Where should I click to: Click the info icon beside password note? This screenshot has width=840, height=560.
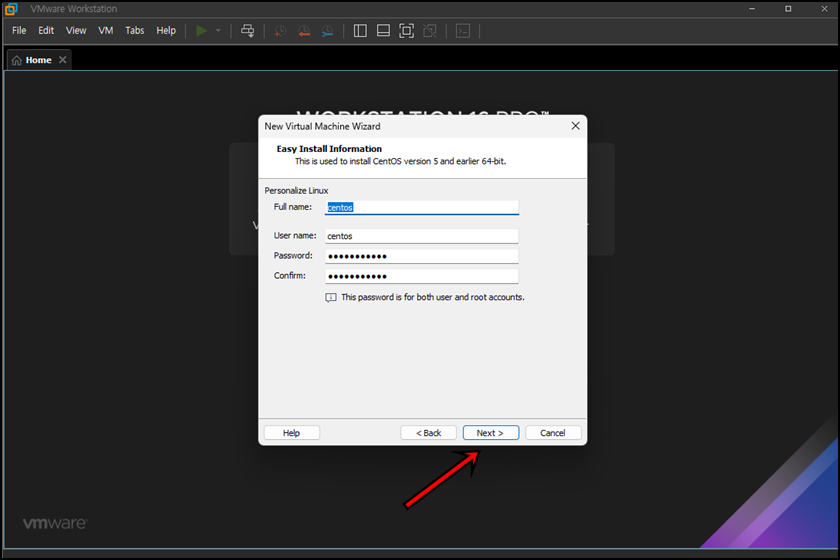(331, 297)
